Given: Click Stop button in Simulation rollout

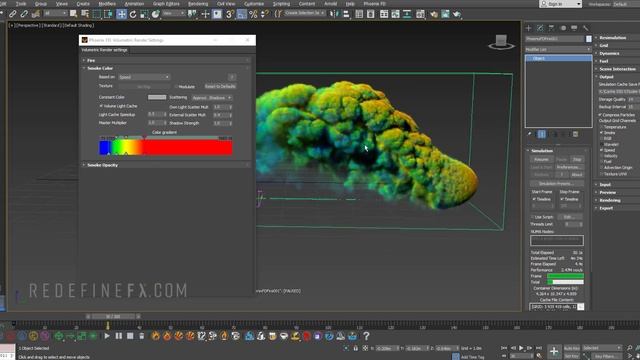Looking at the screenshot, I should 577,159.
